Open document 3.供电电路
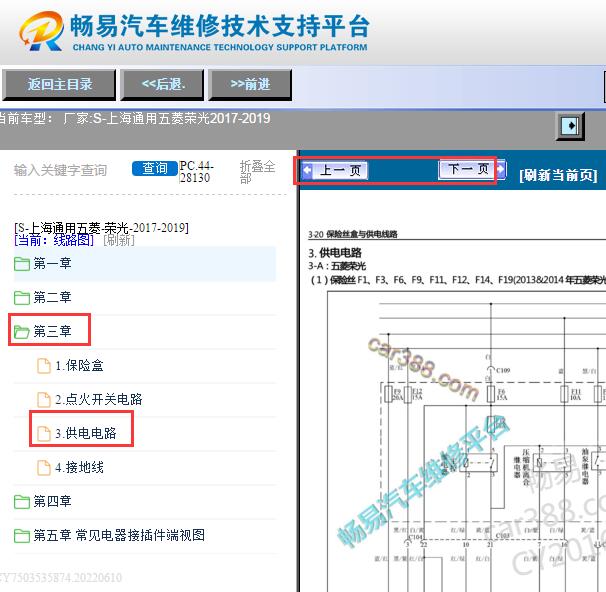606x592 pixels. pyautogui.click(x=86, y=433)
